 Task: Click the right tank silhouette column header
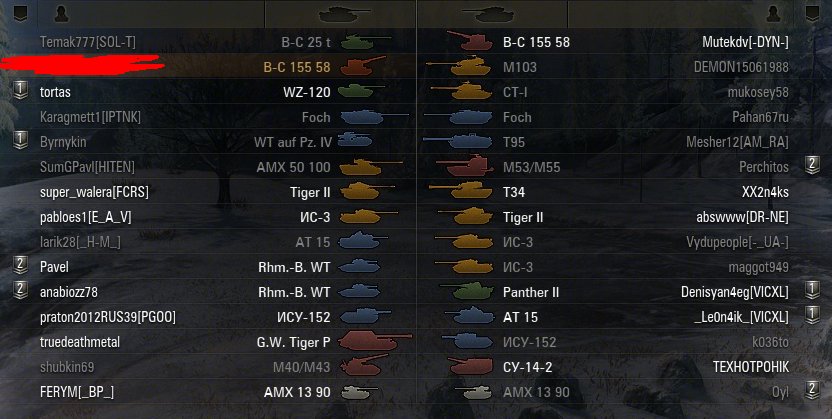[x=487, y=14]
